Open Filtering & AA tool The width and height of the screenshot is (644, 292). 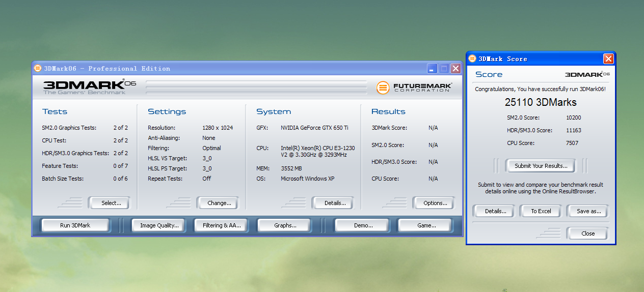[222, 225]
